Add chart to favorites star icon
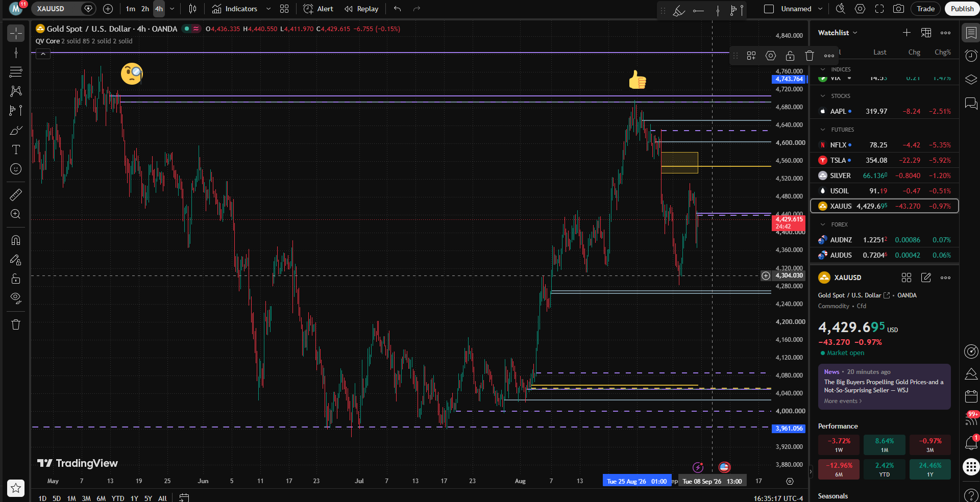The image size is (980, 502). tap(16, 488)
